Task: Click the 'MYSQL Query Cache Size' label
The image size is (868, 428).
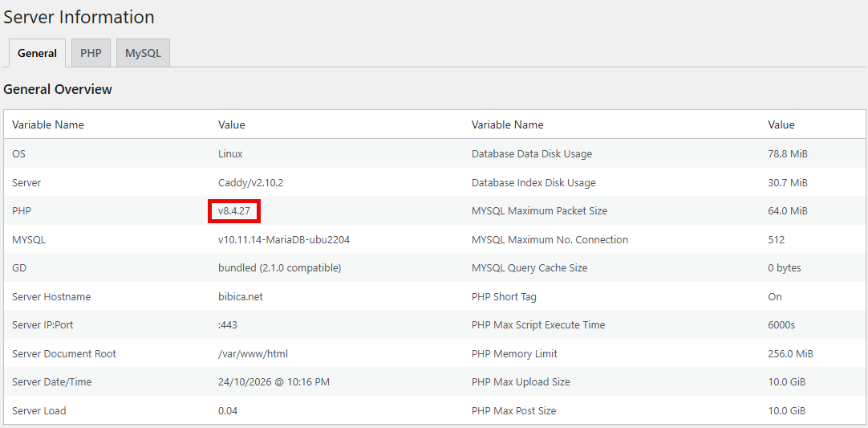Action: click(529, 267)
